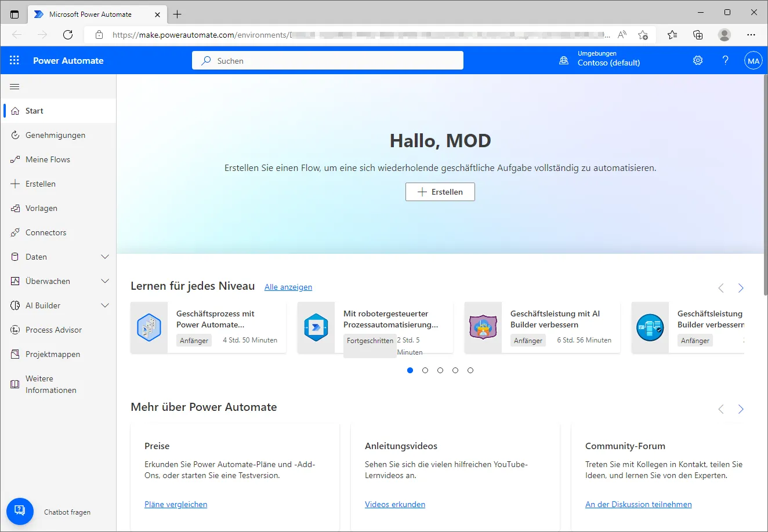The image size is (768, 532).
Task: Click the Suchen search field
Action: [x=328, y=60]
